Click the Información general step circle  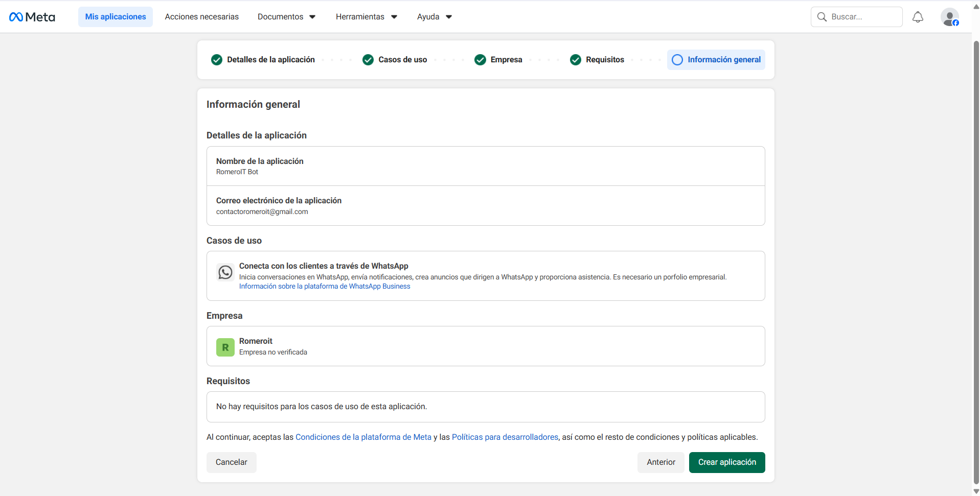pyautogui.click(x=677, y=60)
